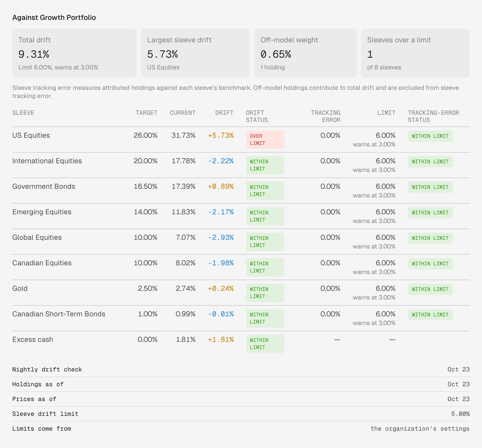Screen dimensions: 482x448
Task: Click the +5.73% drift value
Action: click(221, 135)
